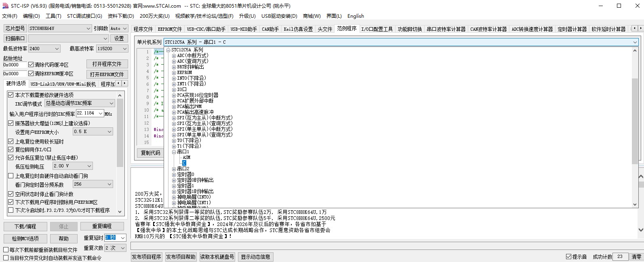Click the 下载/编程 button
The height and width of the screenshot is (262, 644).
[x=25, y=226]
